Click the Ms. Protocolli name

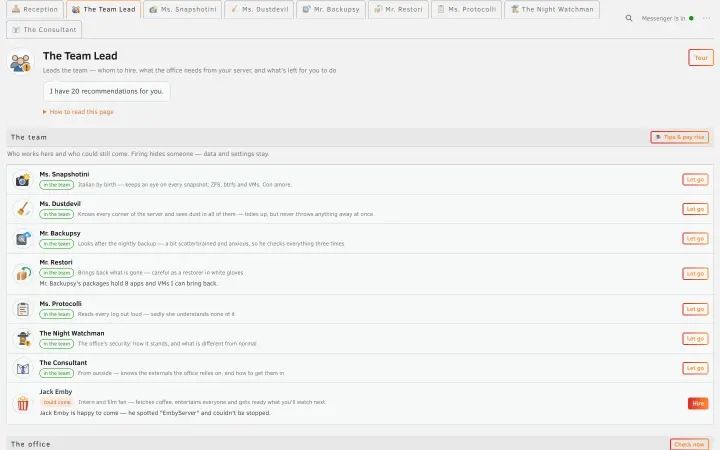(x=61, y=304)
